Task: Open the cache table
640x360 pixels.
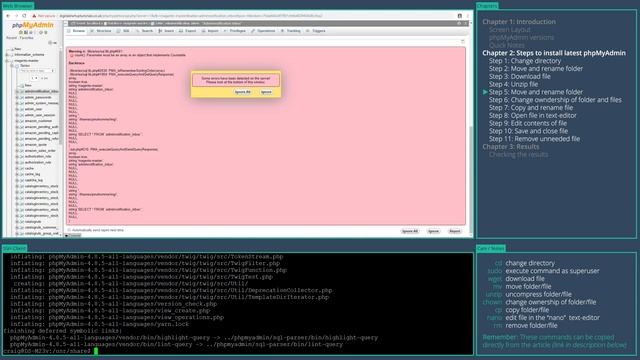Action: click(x=29, y=169)
